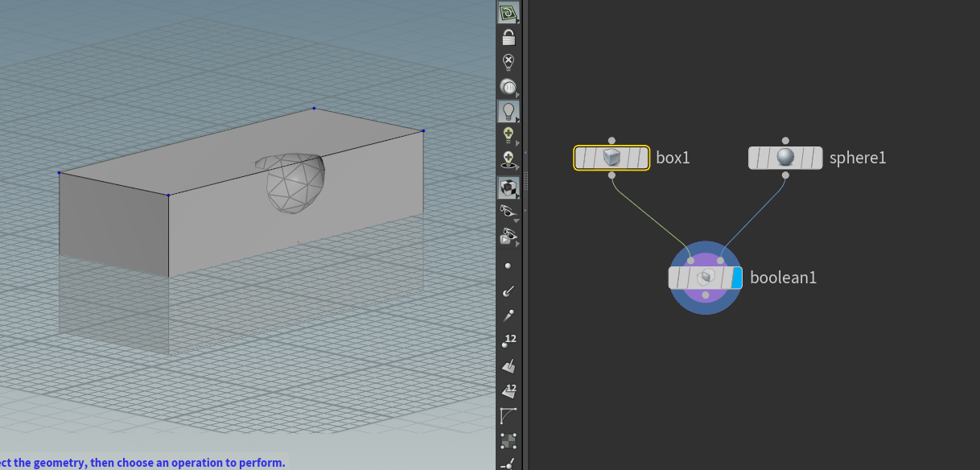Image resolution: width=980 pixels, height=470 pixels.
Task: Enable high quality lighting with shadows
Action: pos(509,160)
